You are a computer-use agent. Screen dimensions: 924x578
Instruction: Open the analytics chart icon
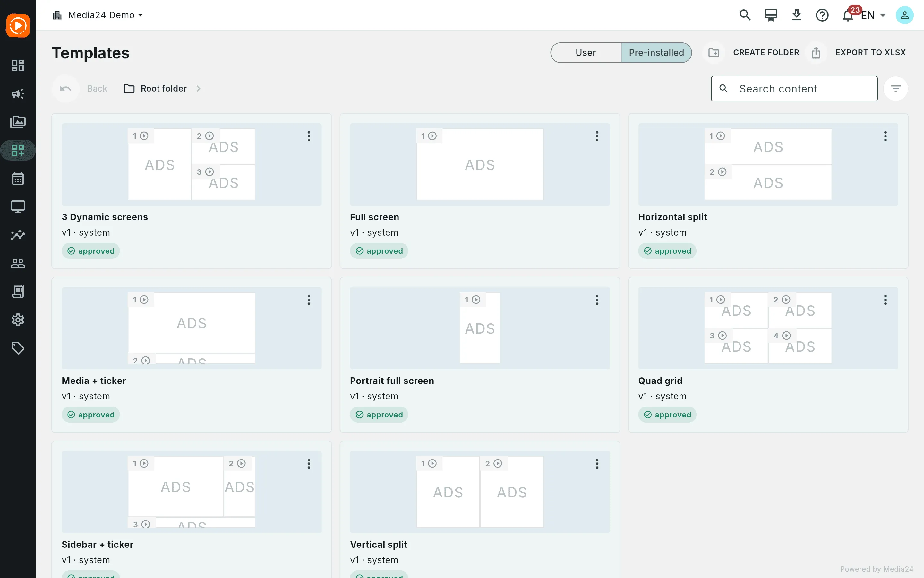point(18,235)
